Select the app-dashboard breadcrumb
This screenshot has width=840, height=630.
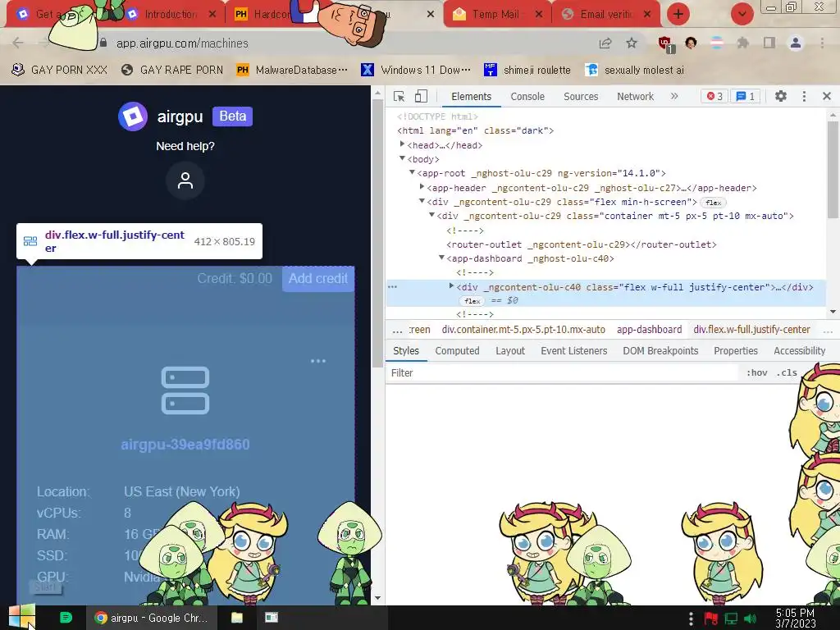pos(650,330)
